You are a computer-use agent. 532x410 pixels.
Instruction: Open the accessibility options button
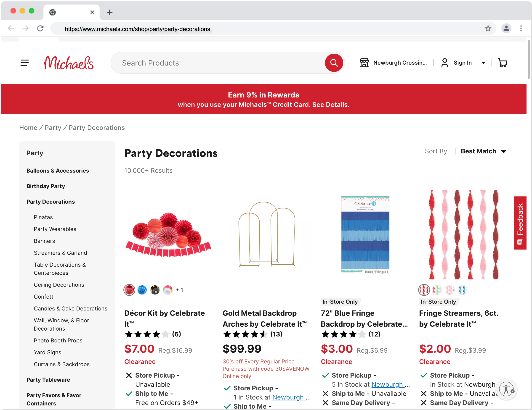point(506,389)
